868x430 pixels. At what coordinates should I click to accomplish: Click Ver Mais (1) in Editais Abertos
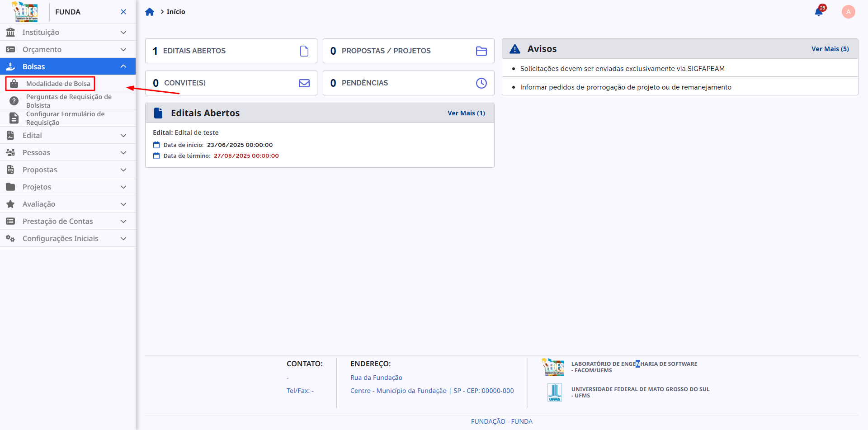[x=466, y=113]
